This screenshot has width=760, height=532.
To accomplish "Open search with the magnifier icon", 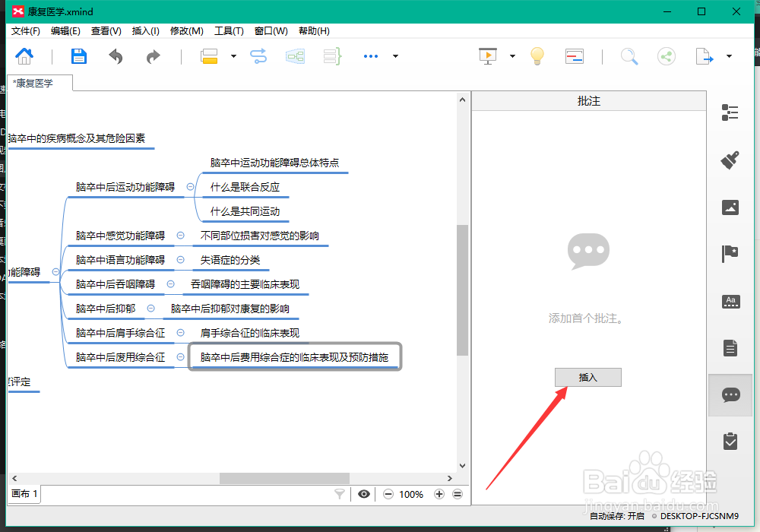I will (x=629, y=56).
